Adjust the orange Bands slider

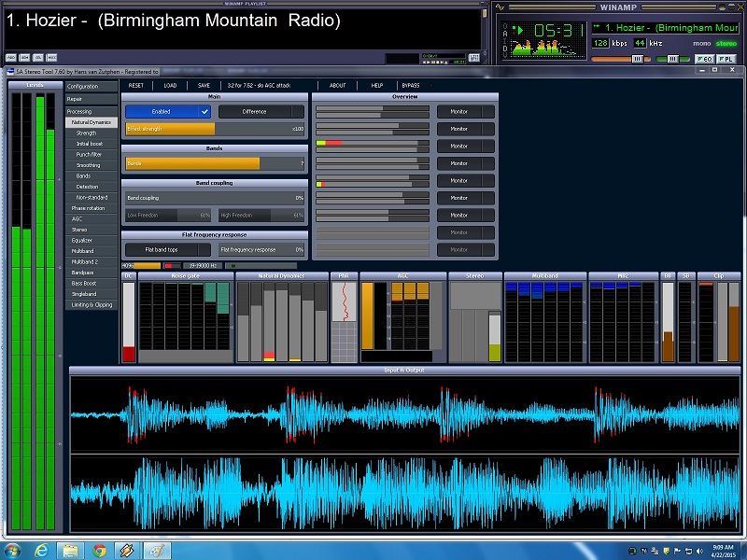pos(215,163)
